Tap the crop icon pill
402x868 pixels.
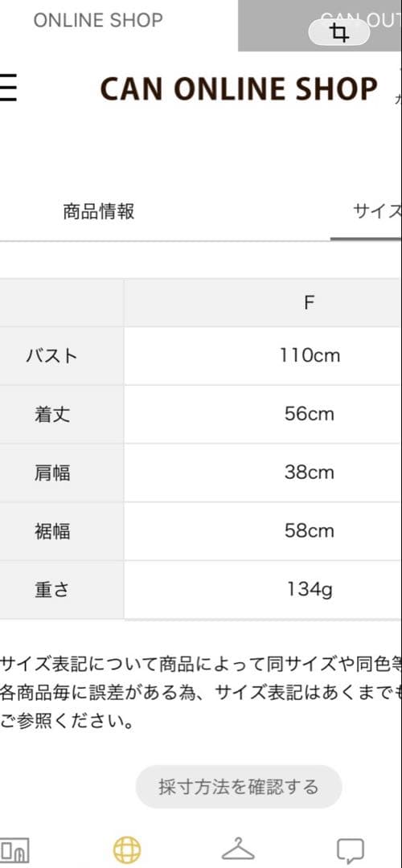pos(338,33)
